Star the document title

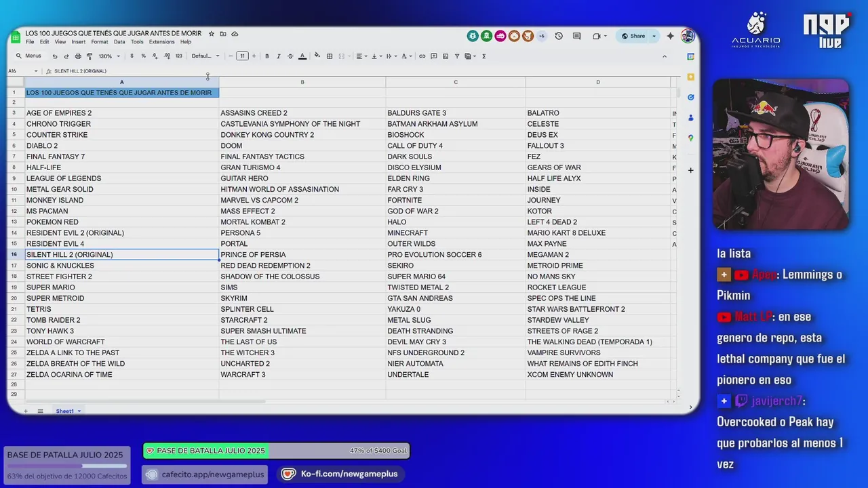[x=212, y=33]
